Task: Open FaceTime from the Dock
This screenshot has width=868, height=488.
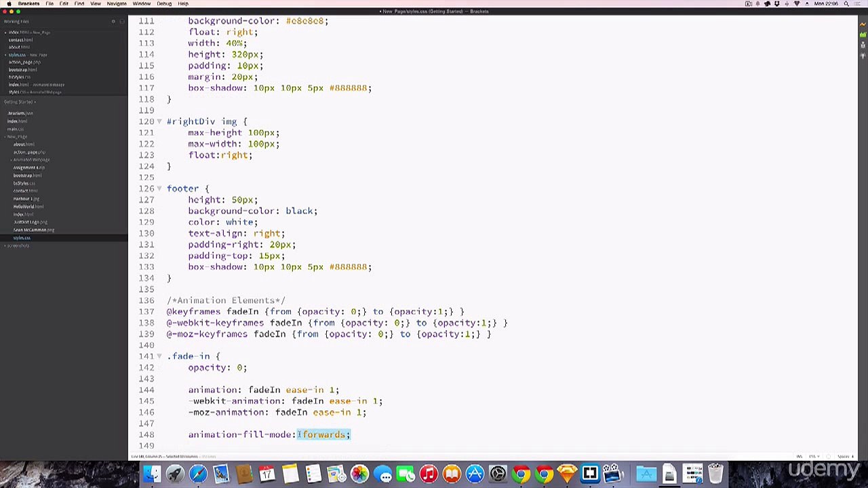Action: (406, 474)
